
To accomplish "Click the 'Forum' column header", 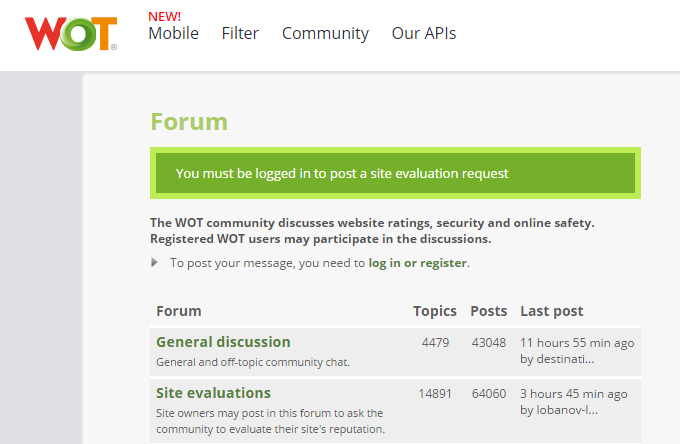I will coord(179,311).
